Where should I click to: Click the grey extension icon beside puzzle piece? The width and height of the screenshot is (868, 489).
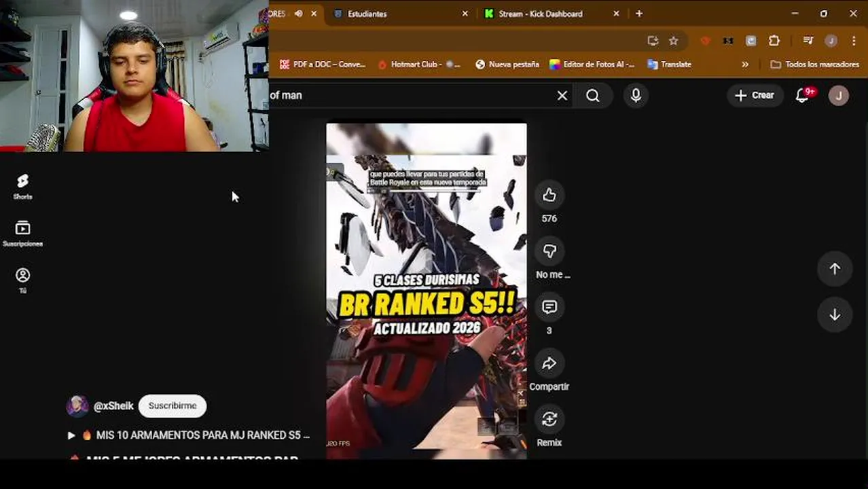coord(751,41)
